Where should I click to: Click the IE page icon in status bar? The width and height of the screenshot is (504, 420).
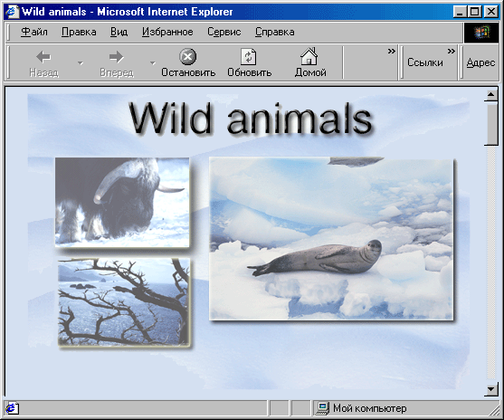(x=12, y=408)
